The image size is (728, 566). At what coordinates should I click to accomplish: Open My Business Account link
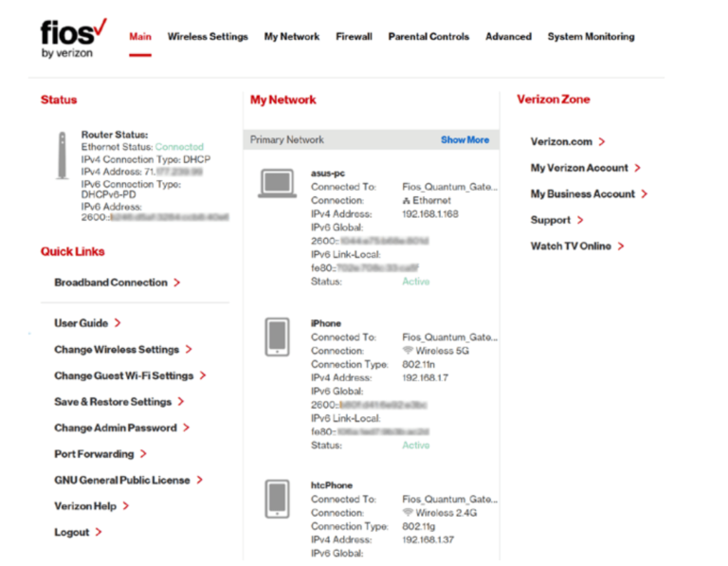pyautogui.click(x=583, y=193)
